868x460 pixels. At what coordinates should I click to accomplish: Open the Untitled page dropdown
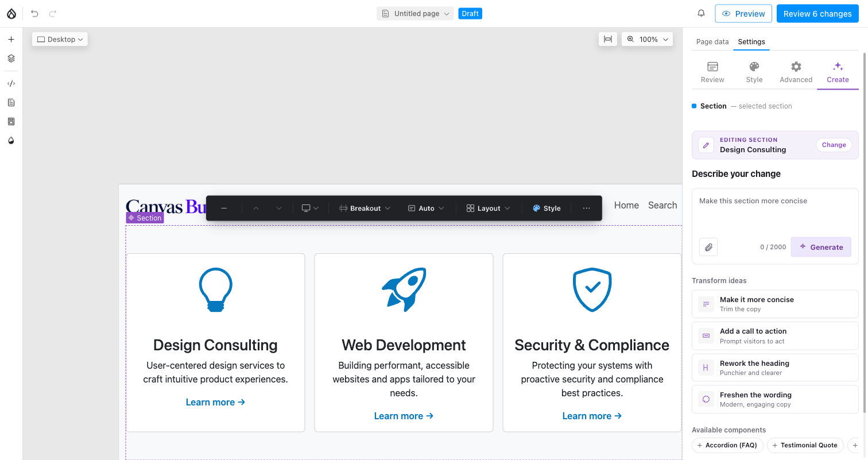(415, 13)
